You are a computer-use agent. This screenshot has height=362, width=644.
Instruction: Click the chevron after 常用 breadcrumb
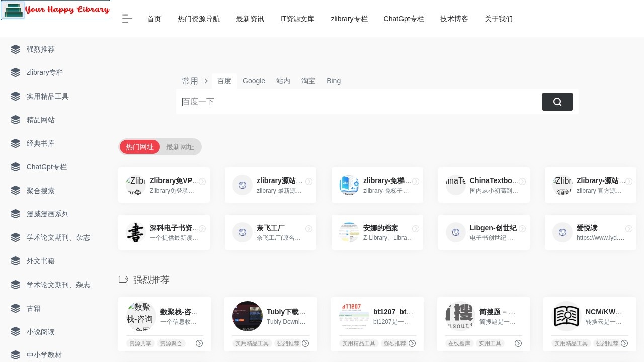(x=206, y=81)
